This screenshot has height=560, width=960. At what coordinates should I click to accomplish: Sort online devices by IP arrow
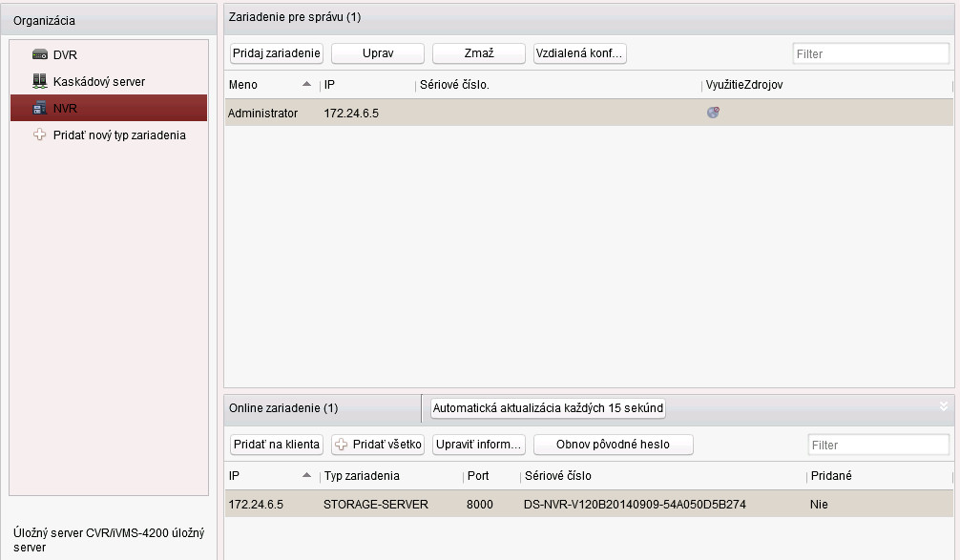(x=306, y=475)
